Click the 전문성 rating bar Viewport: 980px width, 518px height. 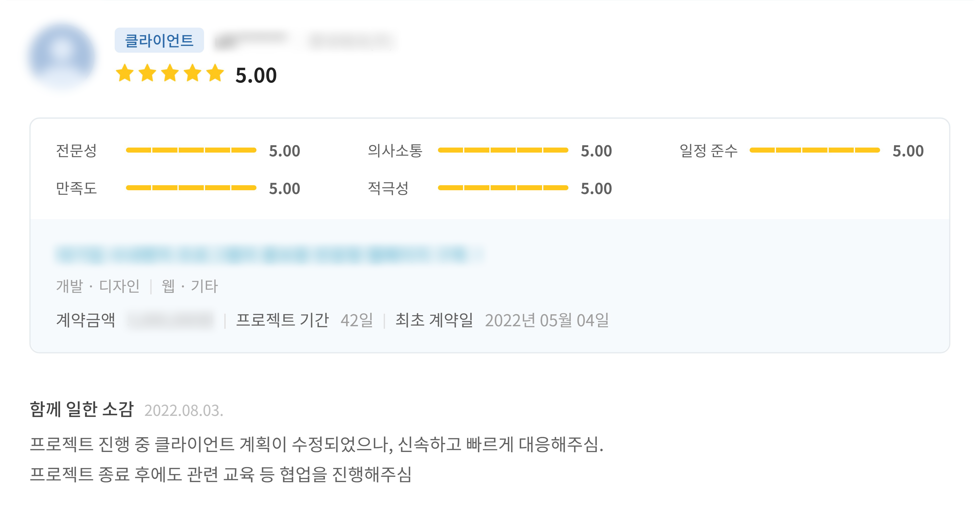[191, 150]
